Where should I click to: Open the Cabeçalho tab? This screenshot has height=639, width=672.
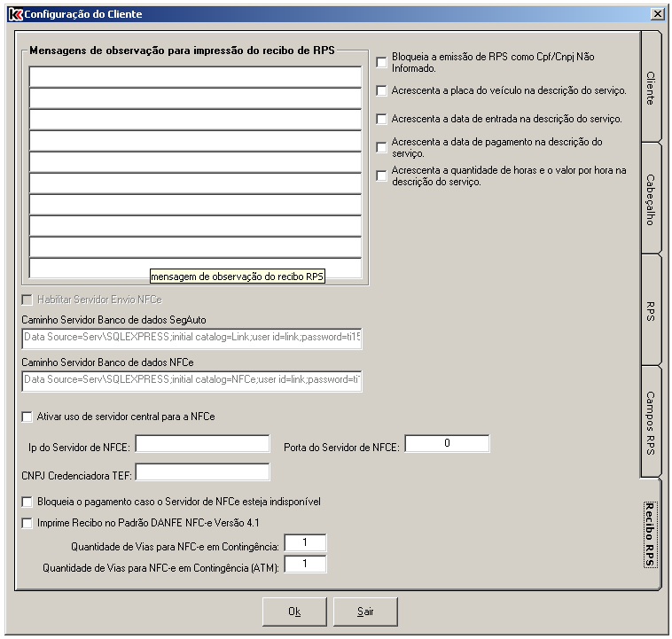650,198
